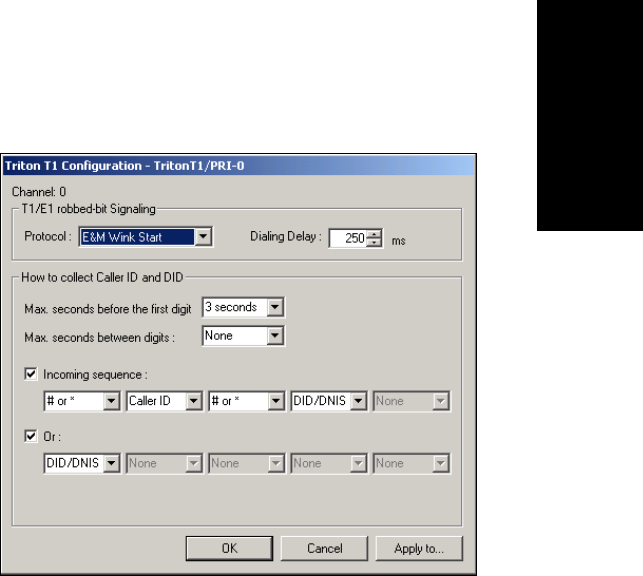Increase Dialing Delay with the up spinner arrow
This screenshot has height=576, width=643.
click(x=374, y=234)
